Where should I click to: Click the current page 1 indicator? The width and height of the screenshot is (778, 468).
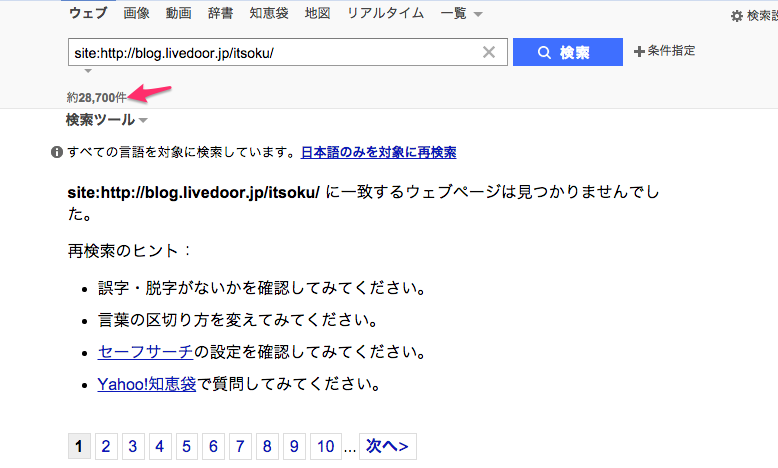tap(79, 446)
